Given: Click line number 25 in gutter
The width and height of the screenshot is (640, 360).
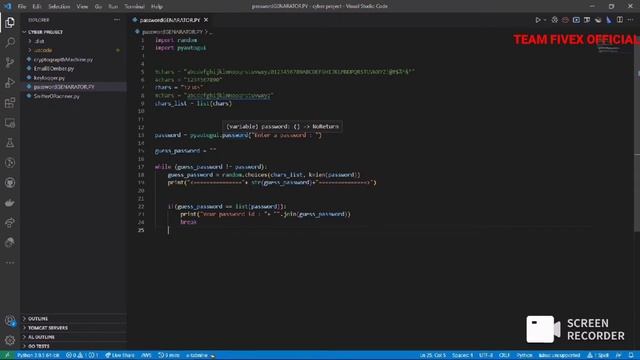Looking at the screenshot, I should point(141,230).
